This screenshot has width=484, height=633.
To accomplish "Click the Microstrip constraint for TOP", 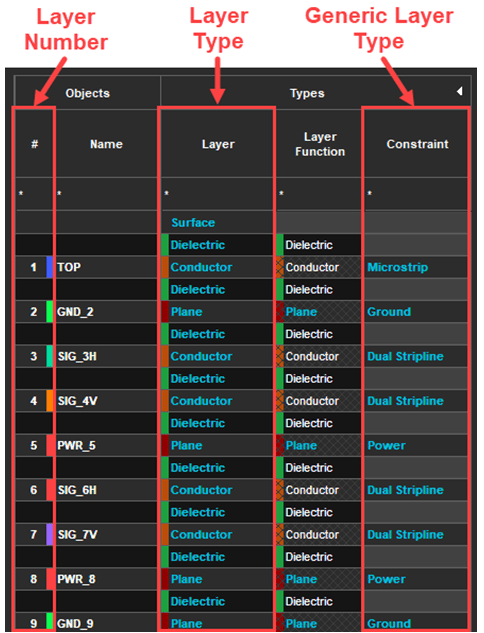I will click(x=416, y=267).
